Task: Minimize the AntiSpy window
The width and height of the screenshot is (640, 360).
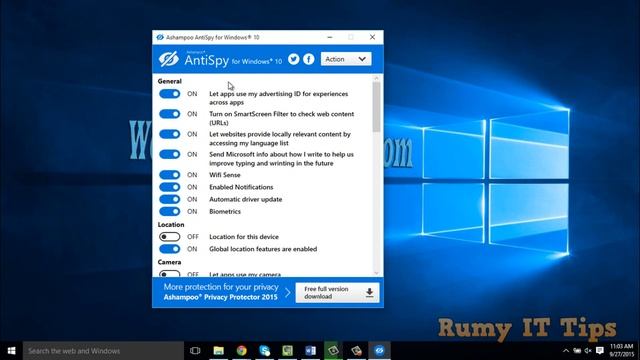Action: pos(330,37)
